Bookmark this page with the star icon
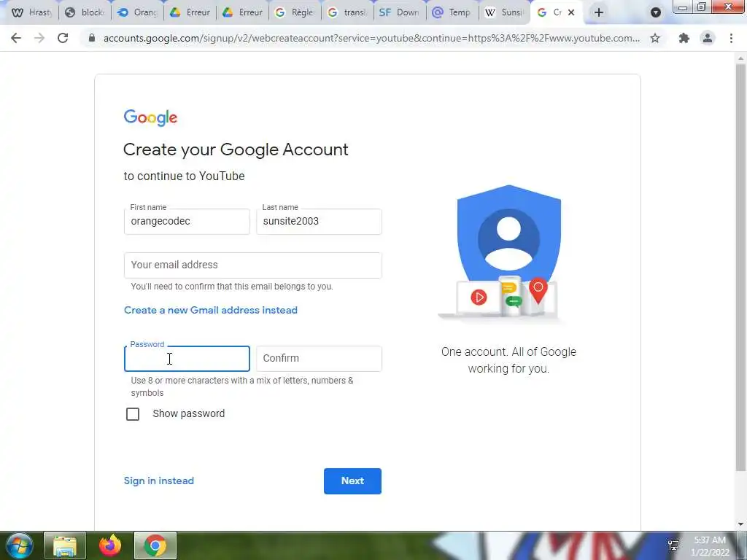The width and height of the screenshot is (747, 560). coord(655,38)
